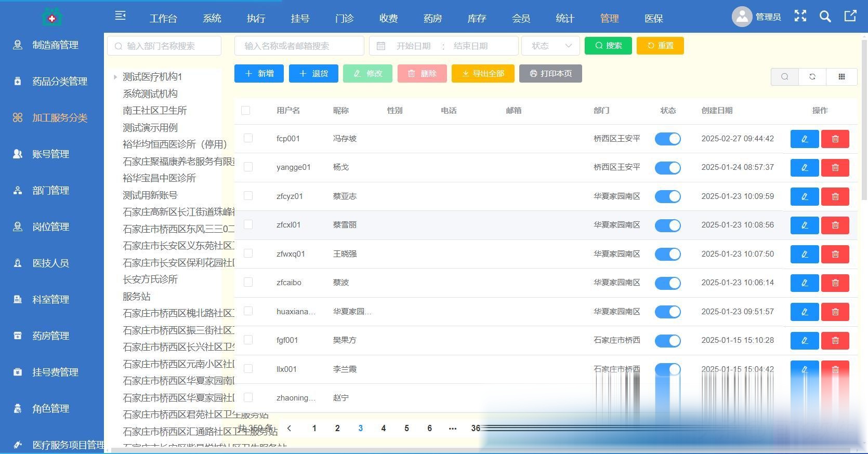
Task: Click the name or email search field
Action: tap(299, 46)
